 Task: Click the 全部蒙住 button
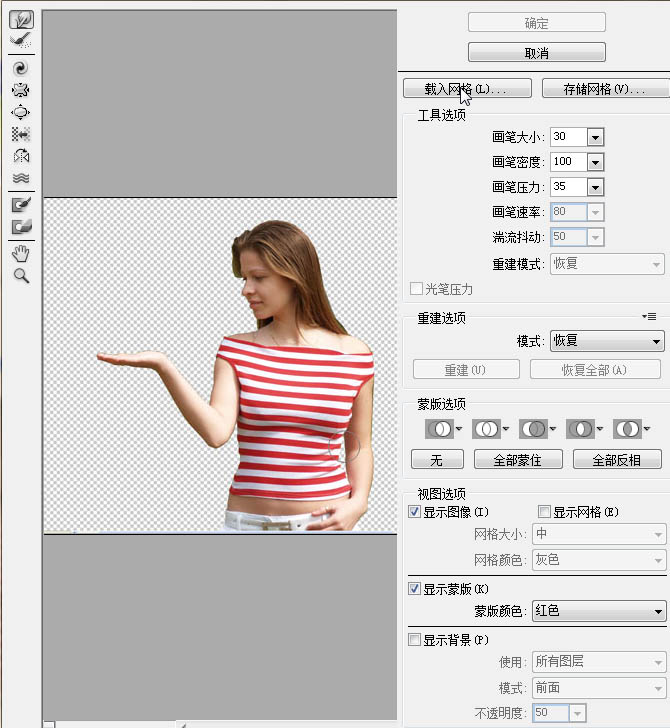518,460
